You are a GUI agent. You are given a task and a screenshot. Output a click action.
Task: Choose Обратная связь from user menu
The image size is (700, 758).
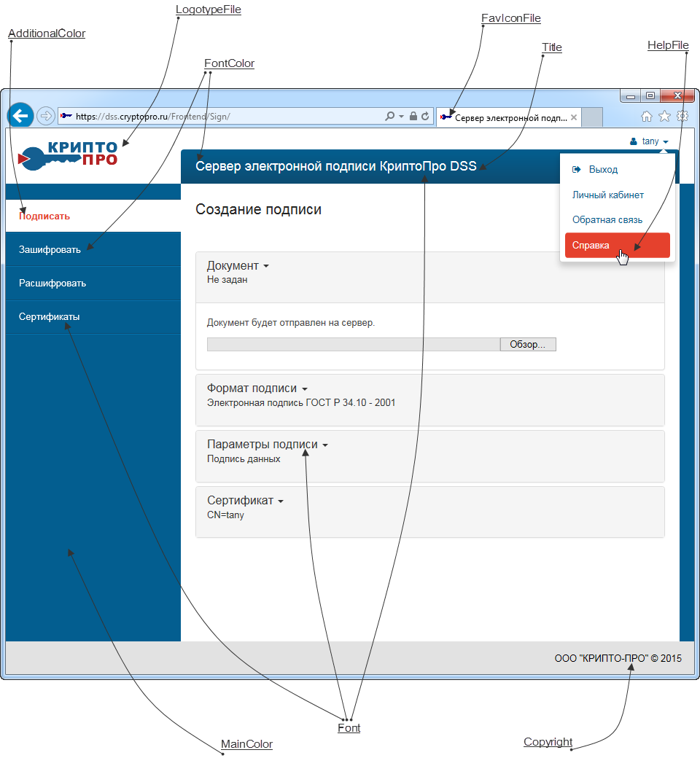[x=618, y=220]
